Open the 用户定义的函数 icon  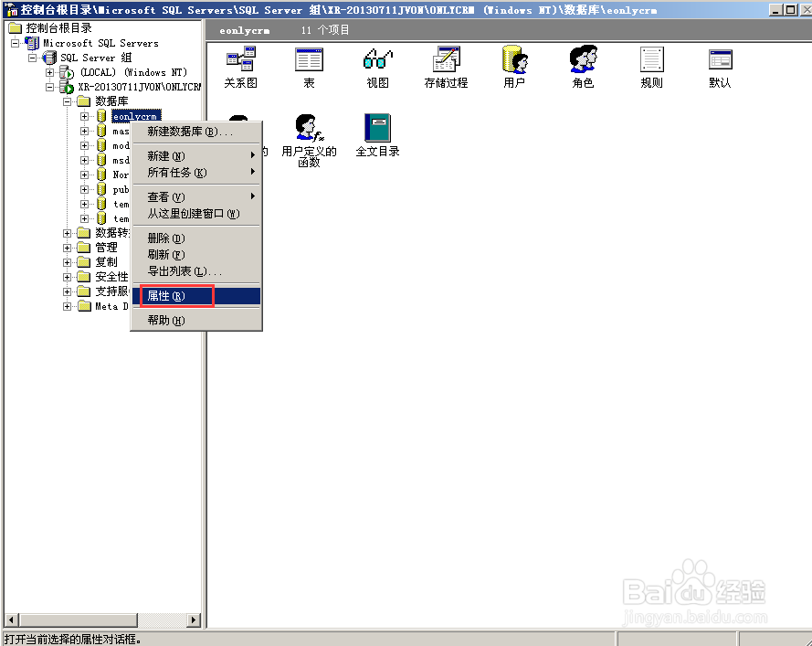pyautogui.click(x=309, y=127)
